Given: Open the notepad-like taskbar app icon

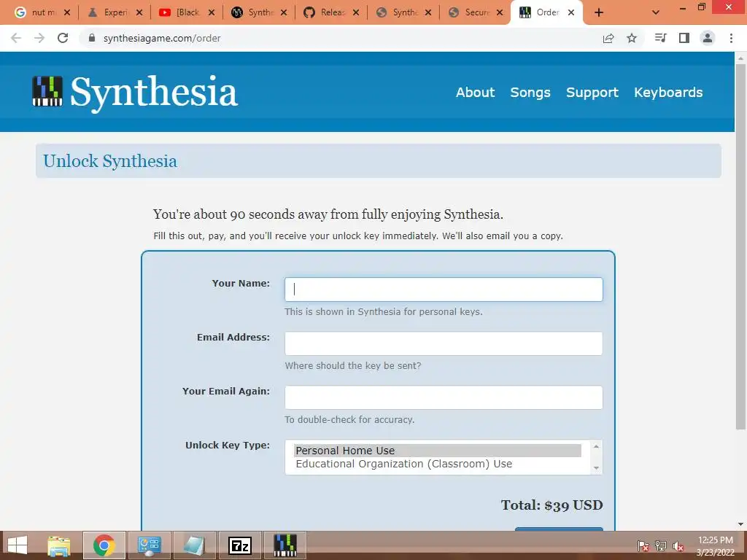Looking at the screenshot, I should (194, 545).
